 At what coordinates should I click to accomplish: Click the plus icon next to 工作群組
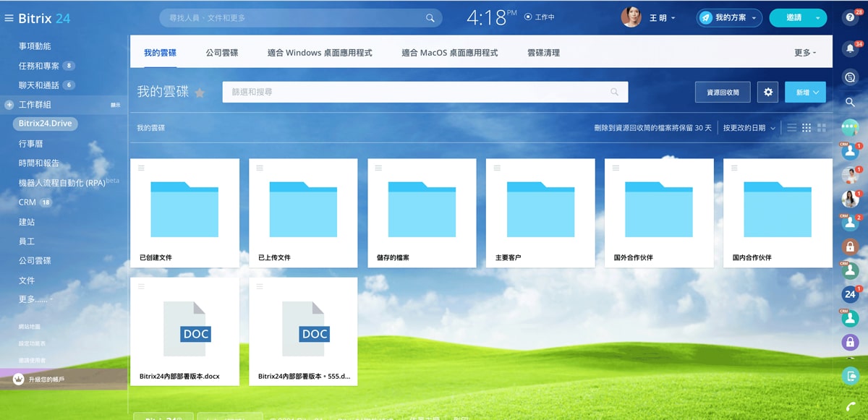[9, 105]
